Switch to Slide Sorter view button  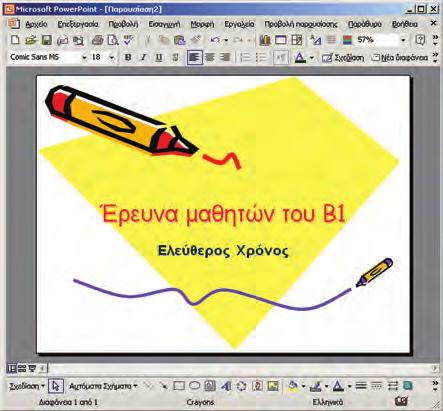(x=22, y=368)
